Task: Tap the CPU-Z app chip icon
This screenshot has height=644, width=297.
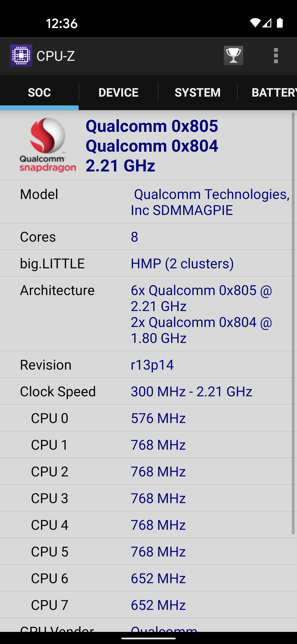Action: point(21,56)
